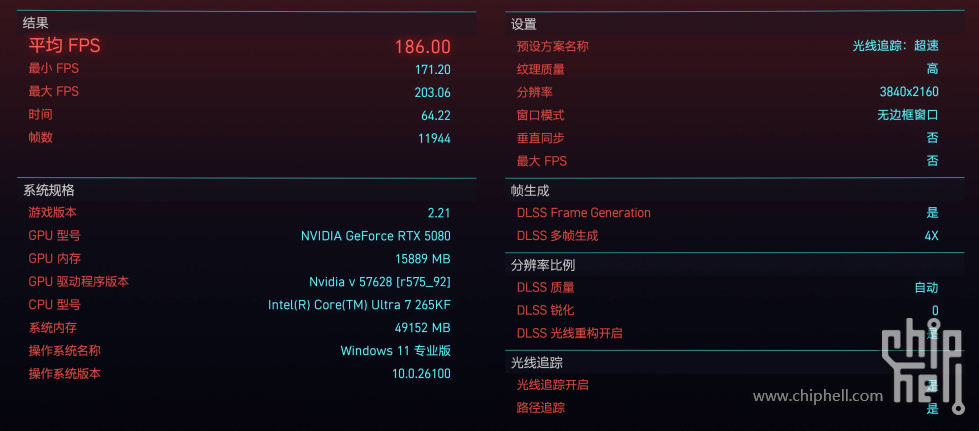979x431 pixels.
Task: Toggle the 路径追踪 value 是
Action: click(932, 409)
